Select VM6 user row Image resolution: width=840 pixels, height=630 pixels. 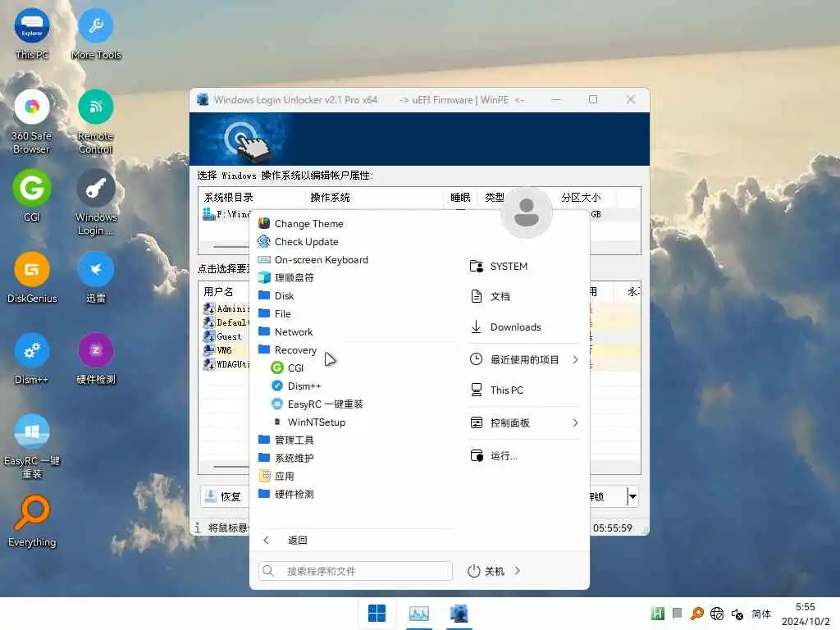[226, 350]
